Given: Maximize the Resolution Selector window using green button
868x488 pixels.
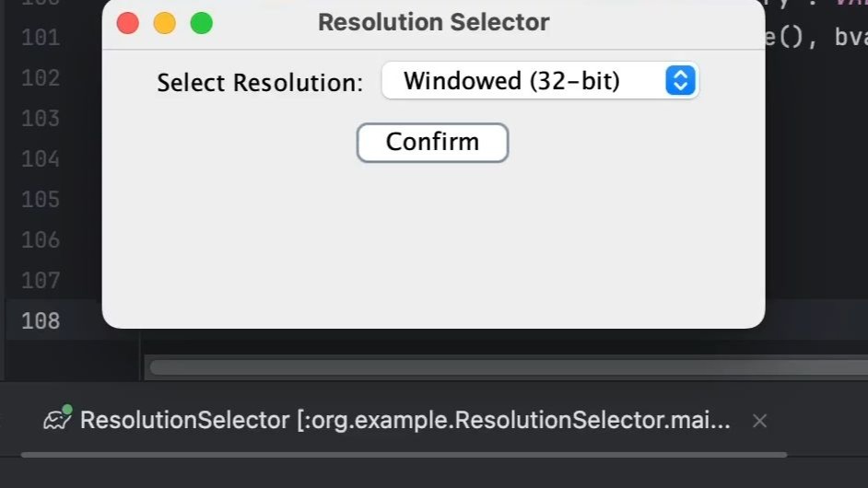Looking at the screenshot, I should 202,23.
